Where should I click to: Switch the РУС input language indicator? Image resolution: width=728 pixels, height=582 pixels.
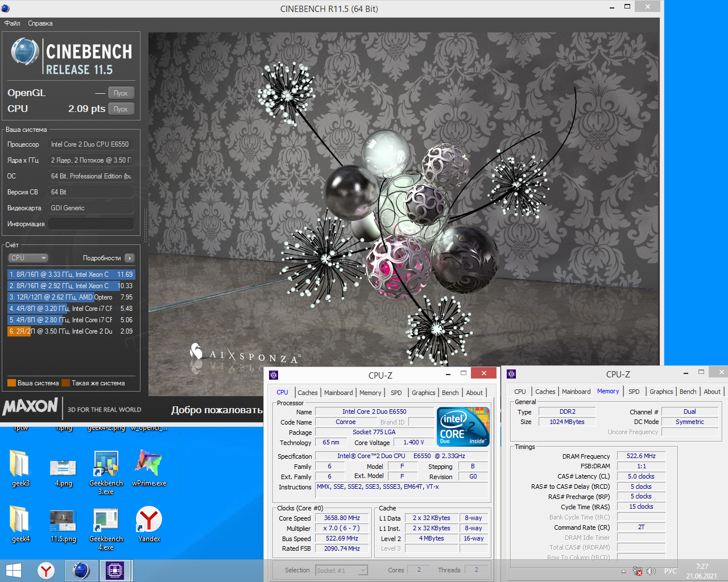point(671,571)
